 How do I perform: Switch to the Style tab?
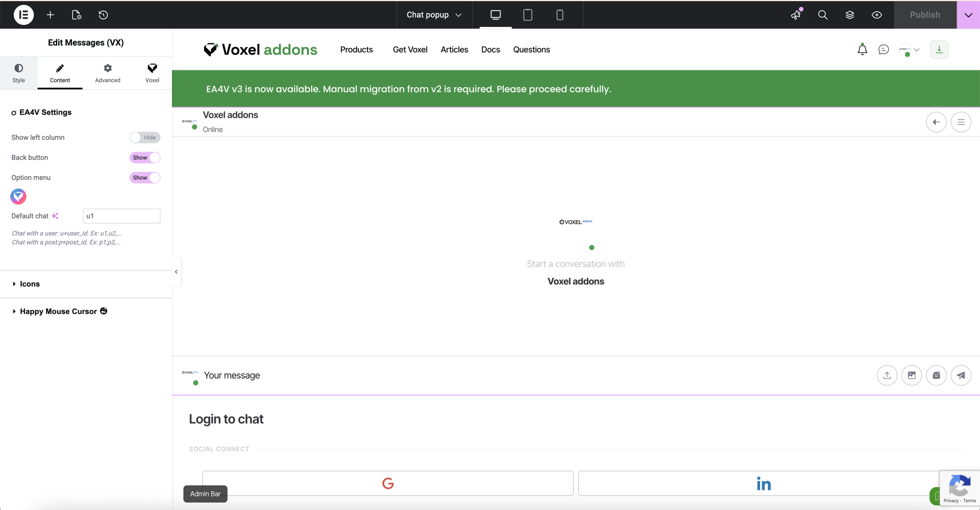coord(18,73)
